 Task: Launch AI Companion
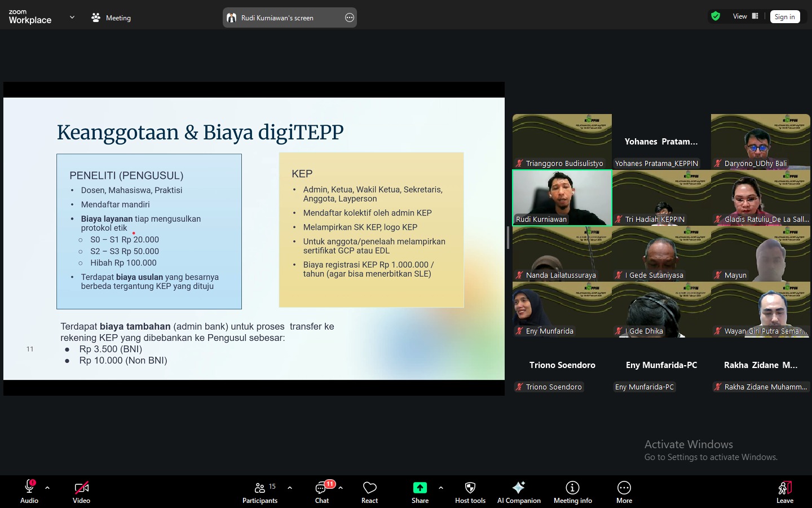(x=519, y=492)
